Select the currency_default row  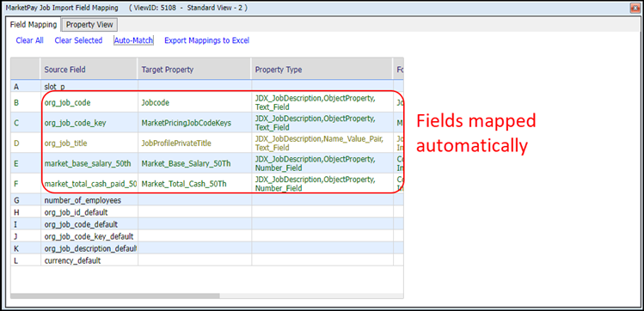(207, 260)
